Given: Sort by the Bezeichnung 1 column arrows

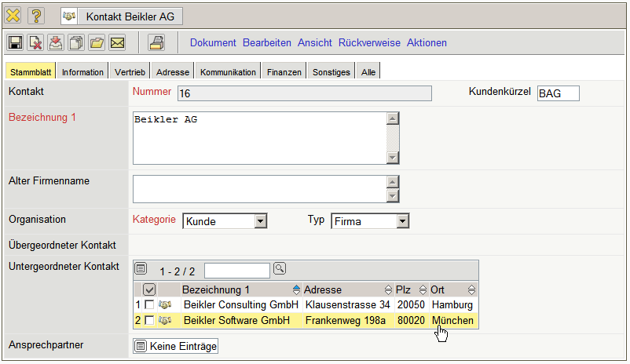Looking at the screenshot, I should click(295, 289).
